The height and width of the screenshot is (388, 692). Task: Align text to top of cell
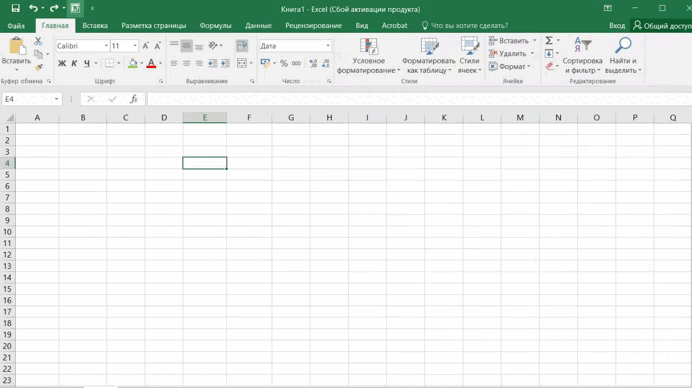174,45
